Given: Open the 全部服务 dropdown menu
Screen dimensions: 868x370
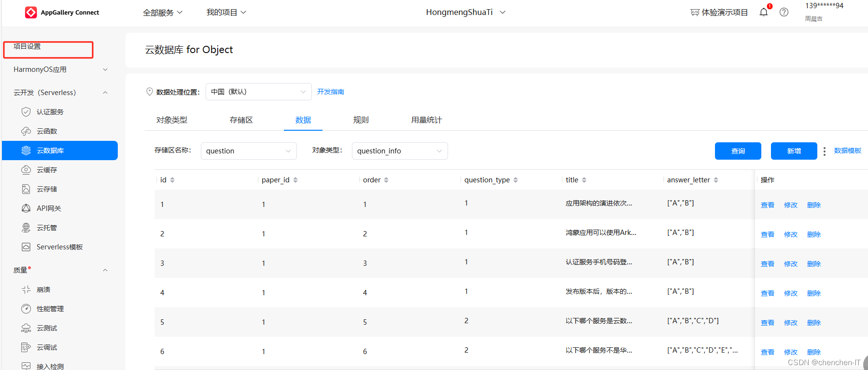Looking at the screenshot, I should coord(163,13).
